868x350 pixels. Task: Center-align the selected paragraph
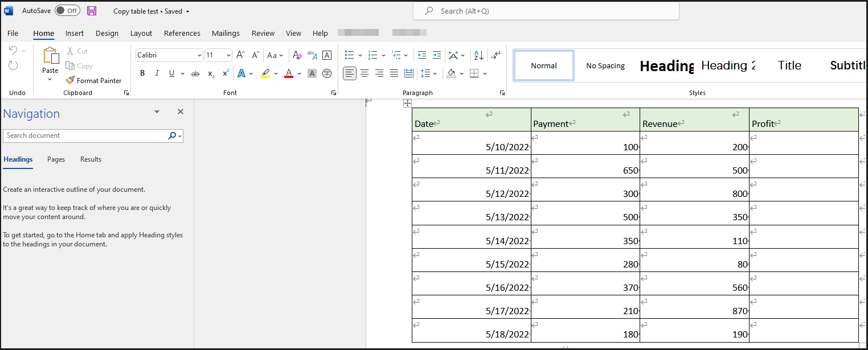[x=365, y=73]
